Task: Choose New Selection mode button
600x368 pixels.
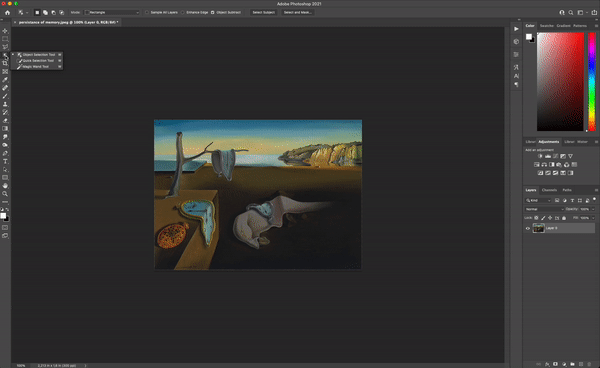Action: click(37, 12)
